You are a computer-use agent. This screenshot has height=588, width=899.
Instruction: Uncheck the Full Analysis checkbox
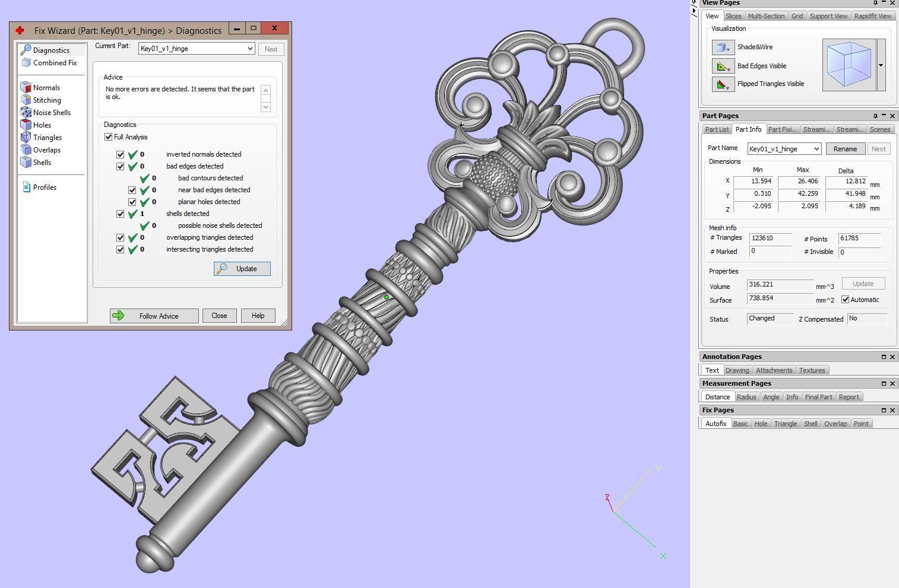pos(109,137)
